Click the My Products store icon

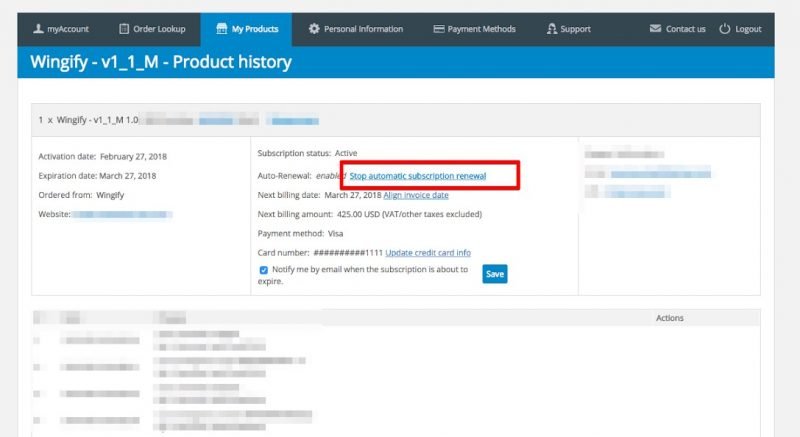(x=221, y=29)
